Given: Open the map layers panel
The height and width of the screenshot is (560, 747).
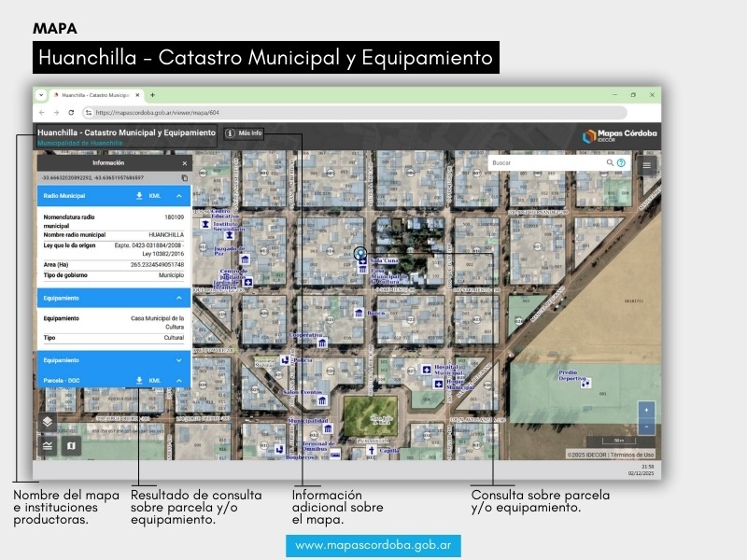Looking at the screenshot, I should [x=47, y=422].
